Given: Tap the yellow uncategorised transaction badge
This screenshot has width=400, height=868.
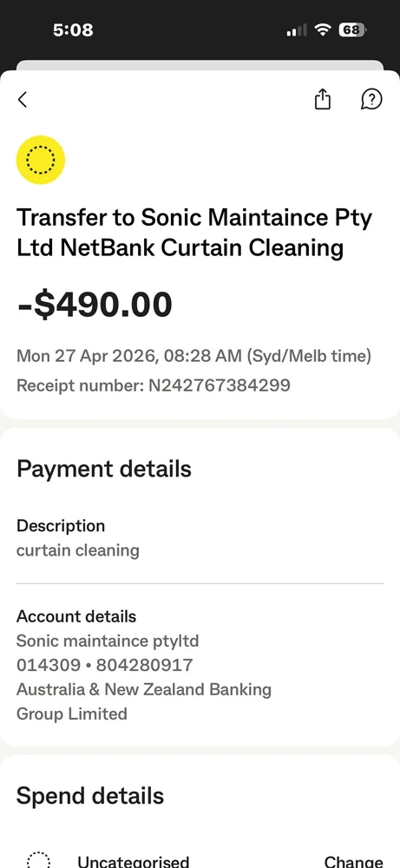Looking at the screenshot, I should [41, 160].
